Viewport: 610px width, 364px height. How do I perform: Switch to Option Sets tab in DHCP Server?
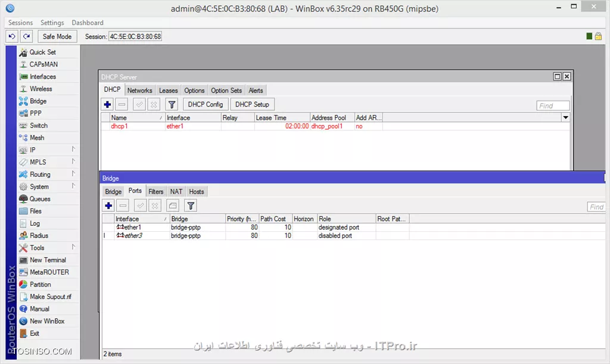tap(226, 90)
